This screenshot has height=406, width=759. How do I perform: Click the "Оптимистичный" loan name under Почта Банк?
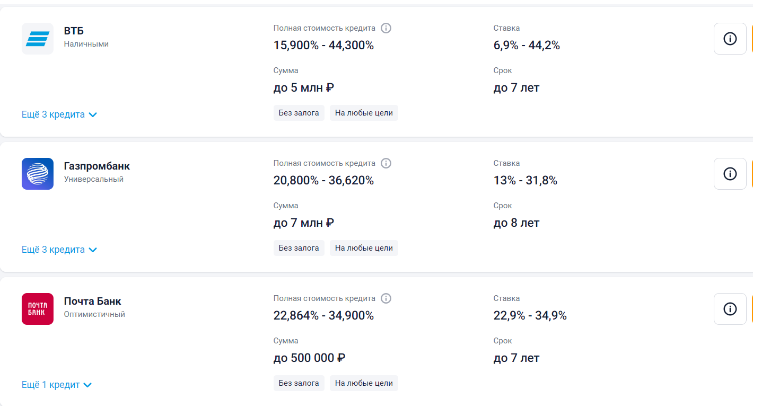point(93,315)
